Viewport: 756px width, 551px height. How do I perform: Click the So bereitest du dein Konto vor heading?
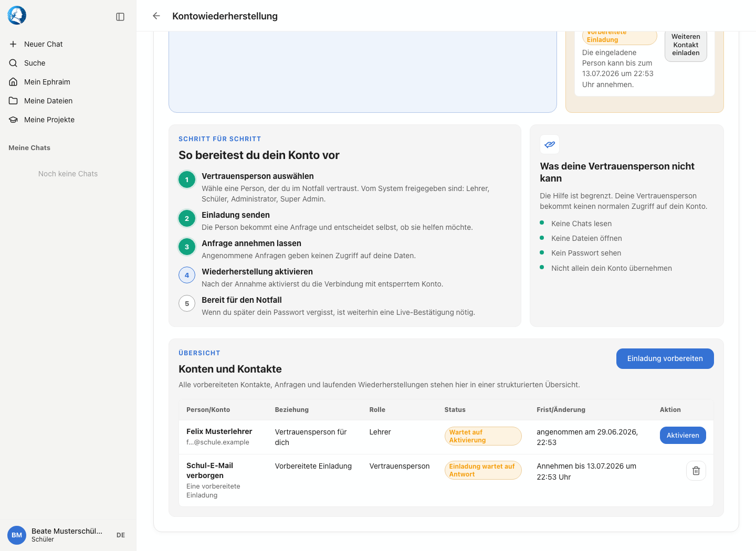click(259, 155)
